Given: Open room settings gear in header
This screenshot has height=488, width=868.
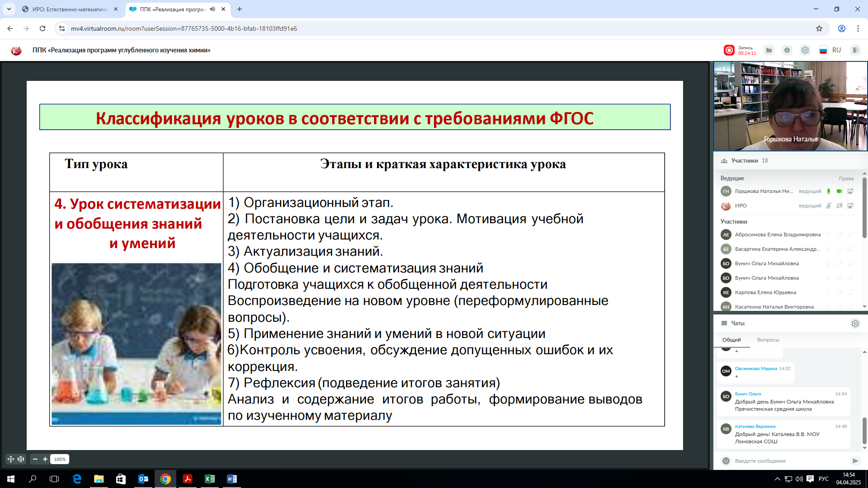Looking at the screenshot, I should click(x=805, y=50).
